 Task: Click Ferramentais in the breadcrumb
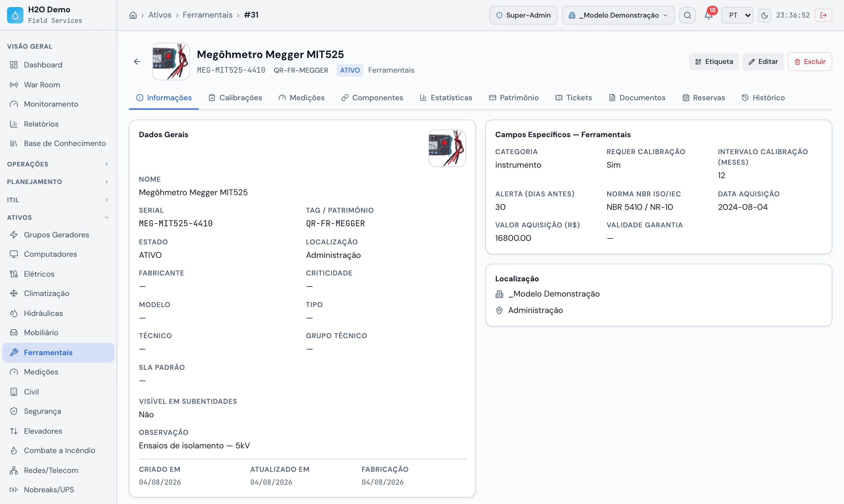pos(207,15)
